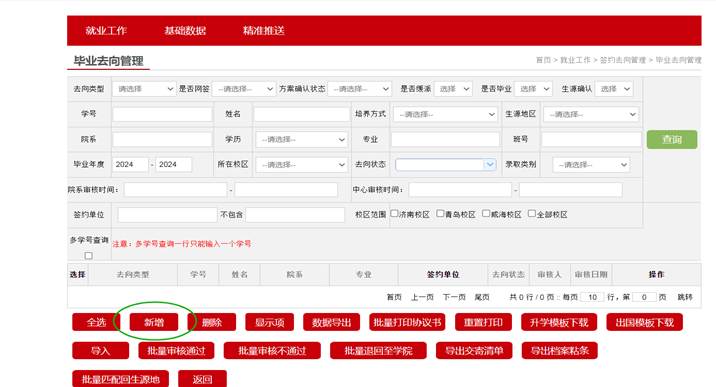Click the 批量打印协议书 button
716x387 pixels.
tap(407, 322)
